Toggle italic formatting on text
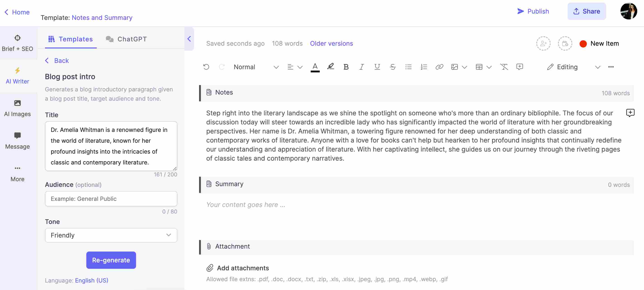 361,66
